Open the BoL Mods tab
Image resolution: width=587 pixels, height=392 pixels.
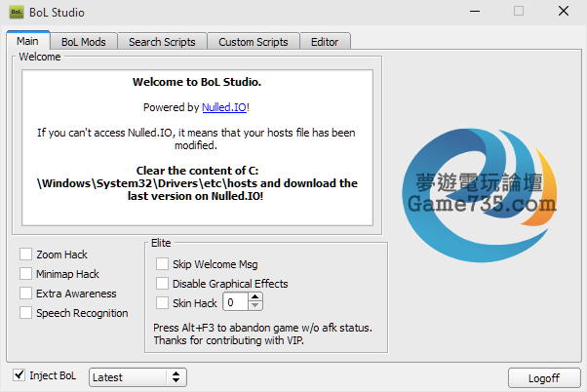84,42
